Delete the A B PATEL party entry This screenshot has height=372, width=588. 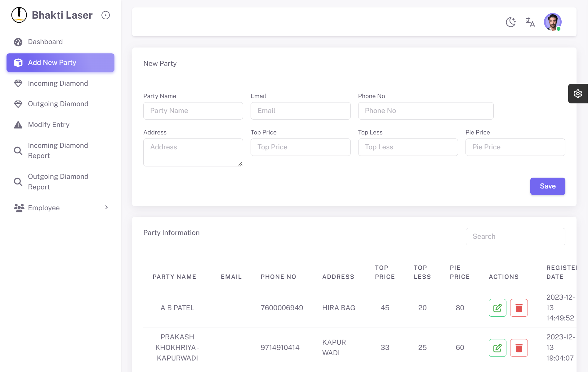(519, 308)
